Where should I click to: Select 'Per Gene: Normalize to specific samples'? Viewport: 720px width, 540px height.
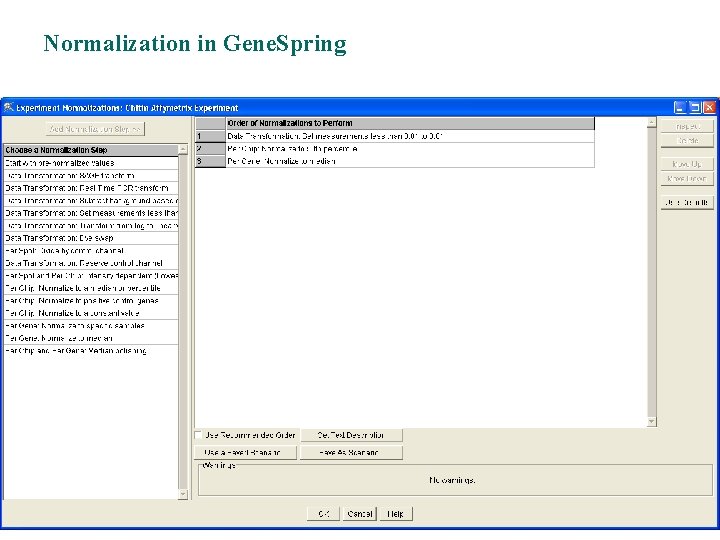pyautogui.click(x=91, y=326)
